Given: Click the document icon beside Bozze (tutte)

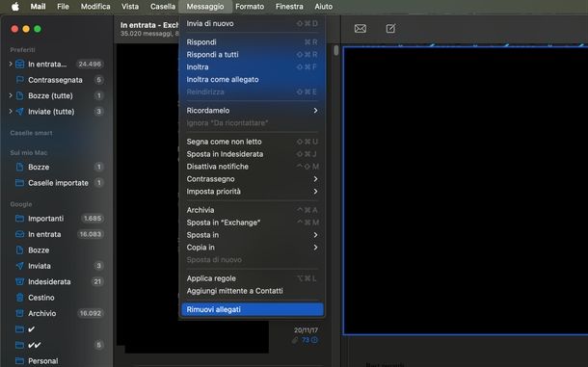Looking at the screenshot, I should click(x=20, y=95).
